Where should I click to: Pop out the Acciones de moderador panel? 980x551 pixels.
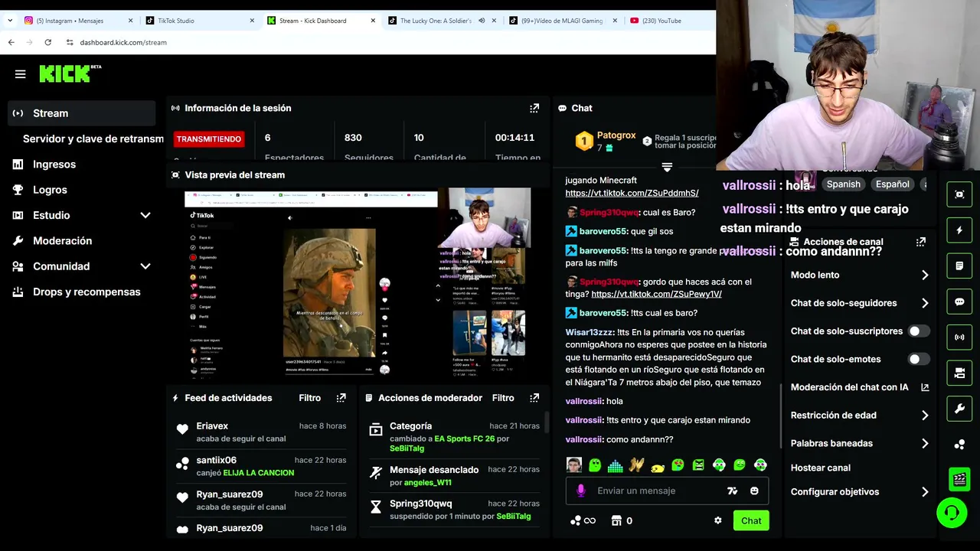click(x=534, y=398)
